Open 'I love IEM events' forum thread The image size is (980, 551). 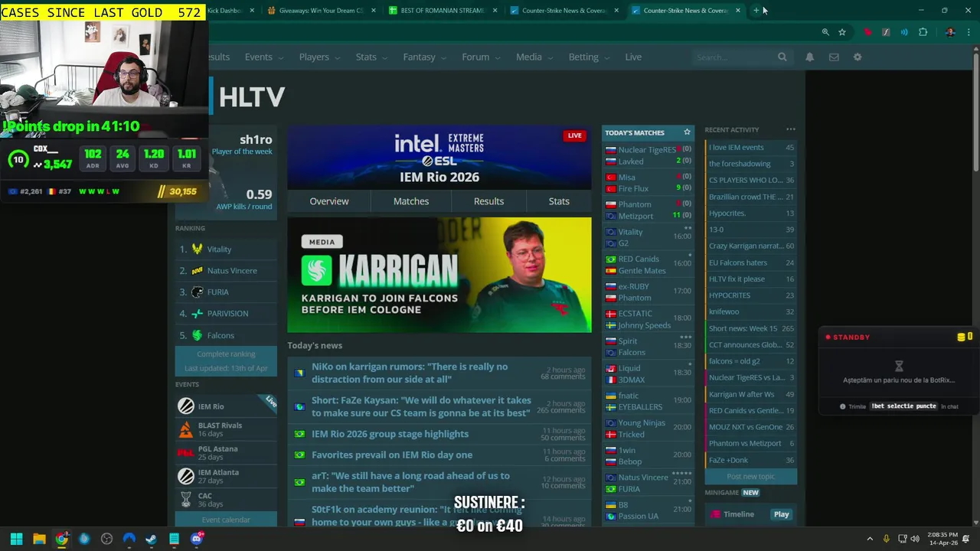click(x=750, y=147)
